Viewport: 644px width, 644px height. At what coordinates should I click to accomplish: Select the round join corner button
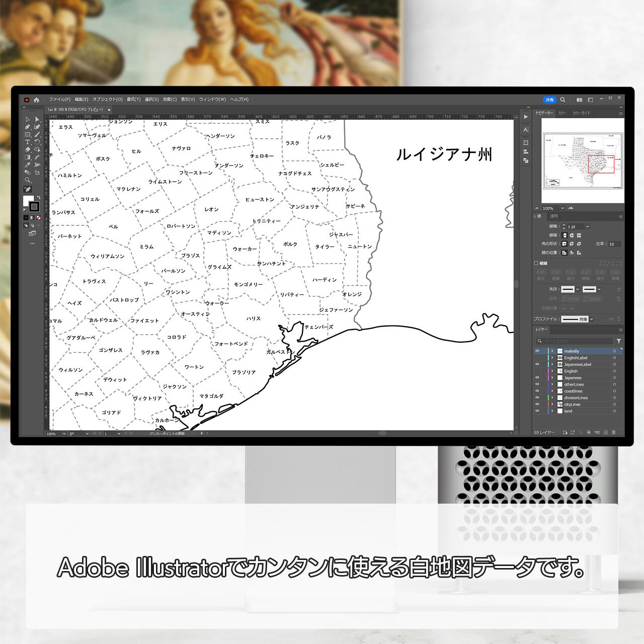(572, 244)
